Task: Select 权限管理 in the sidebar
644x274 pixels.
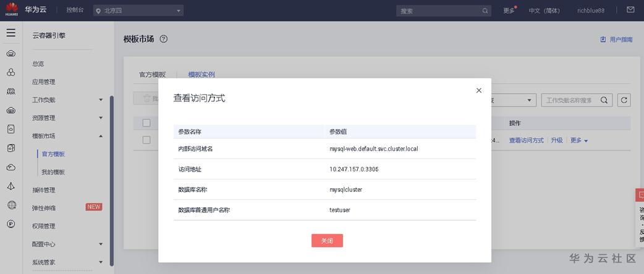Action: pyautogui.click(x=43, y=226)
